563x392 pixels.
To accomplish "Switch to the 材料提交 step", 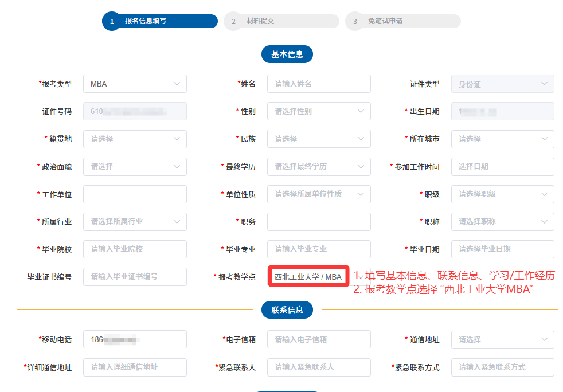I will [280, 21].
